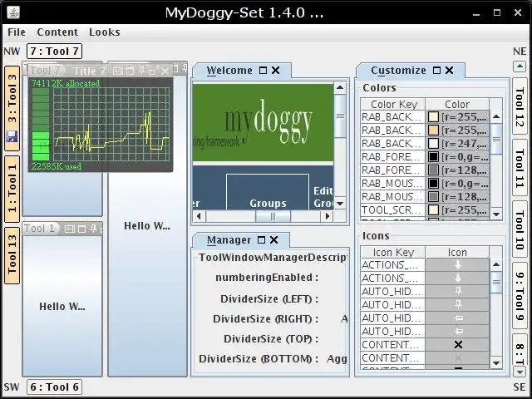The width and height of the screenshot is (532, 399).
Task: Maximize the floating Tool 7 window
Action: pos(130,71)
